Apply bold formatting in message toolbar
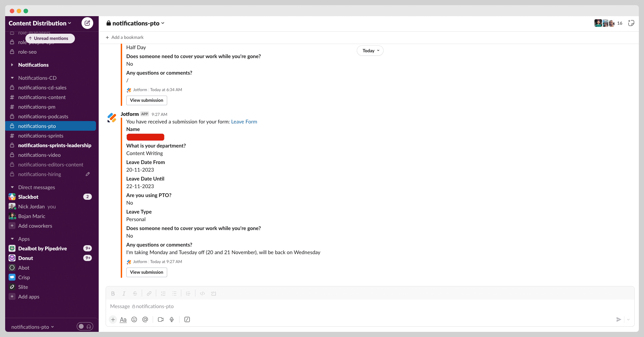The height and width of the screenshot is (337, 644). [x=113, y=293]
